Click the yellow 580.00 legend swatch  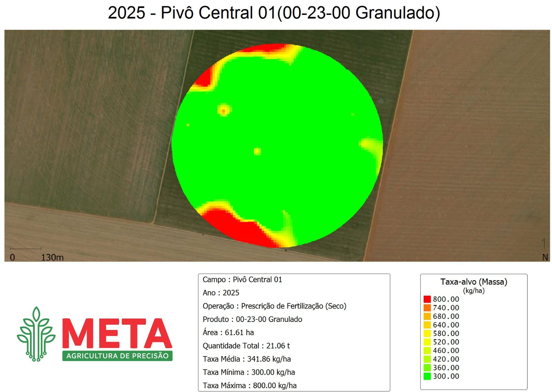[427, 334]
